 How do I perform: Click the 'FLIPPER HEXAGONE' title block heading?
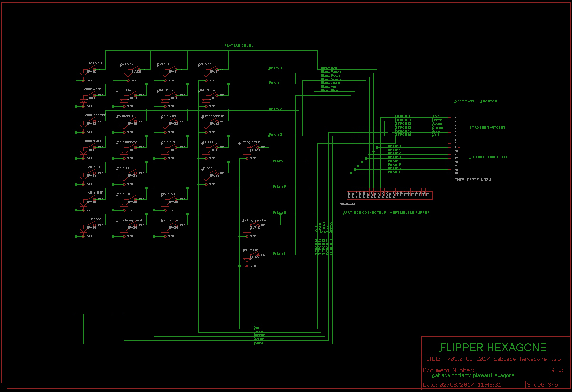[x=493, y=347]
